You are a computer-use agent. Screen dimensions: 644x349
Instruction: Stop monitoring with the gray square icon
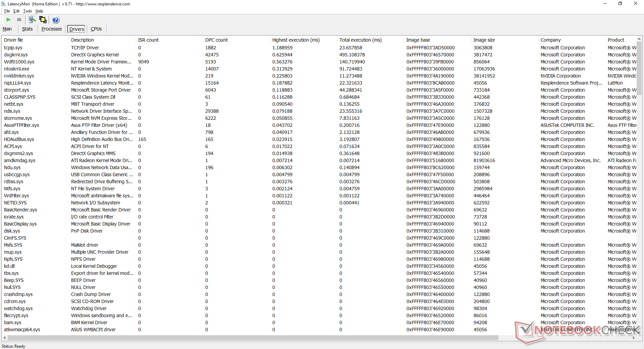pos(19,20)
